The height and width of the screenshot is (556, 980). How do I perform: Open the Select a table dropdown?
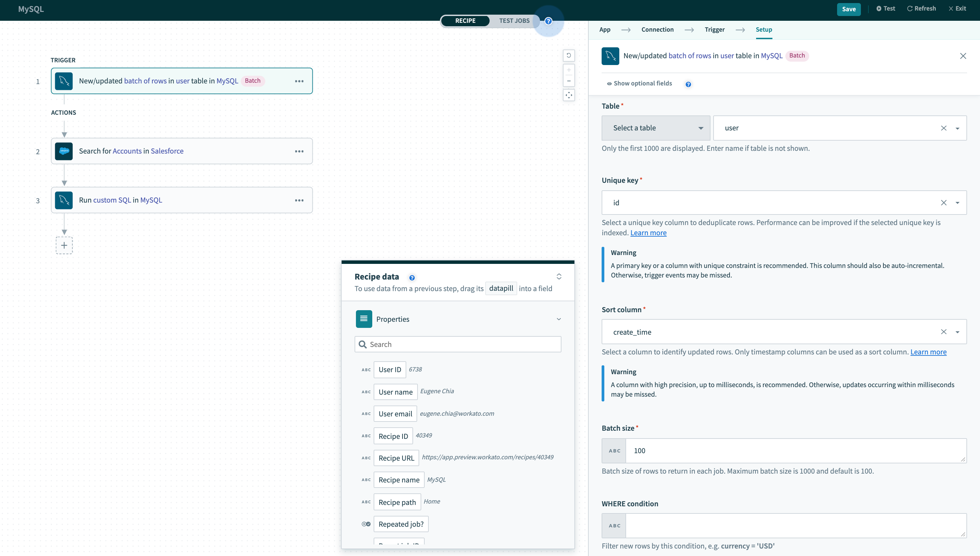tap(656, 128)
